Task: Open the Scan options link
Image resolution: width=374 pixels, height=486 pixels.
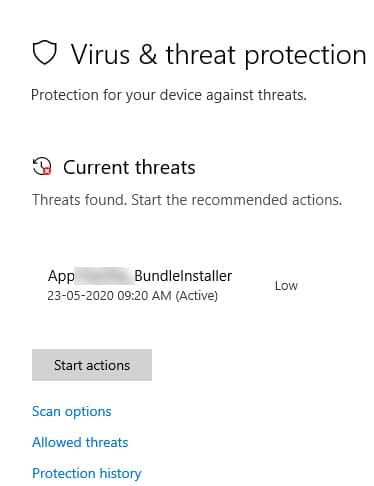Action: [x=72, y=411]
